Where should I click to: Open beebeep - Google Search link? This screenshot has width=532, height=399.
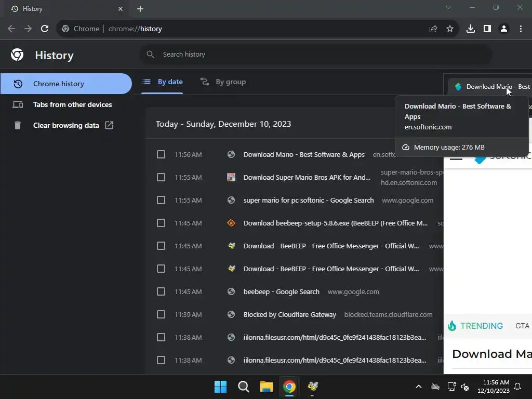pos(281,291)
